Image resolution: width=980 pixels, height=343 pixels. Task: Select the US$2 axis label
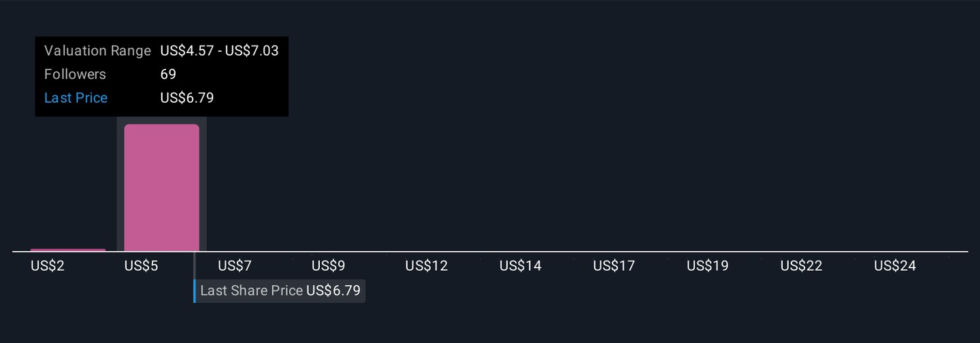48,266
